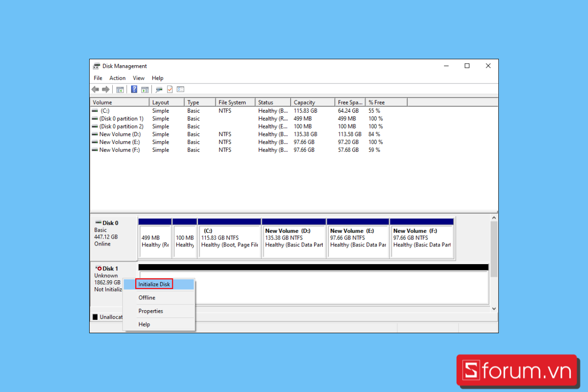
Task: Click 'Healthy (R...' status of Disk 0 partition 1
Action: tap(273, 119)
